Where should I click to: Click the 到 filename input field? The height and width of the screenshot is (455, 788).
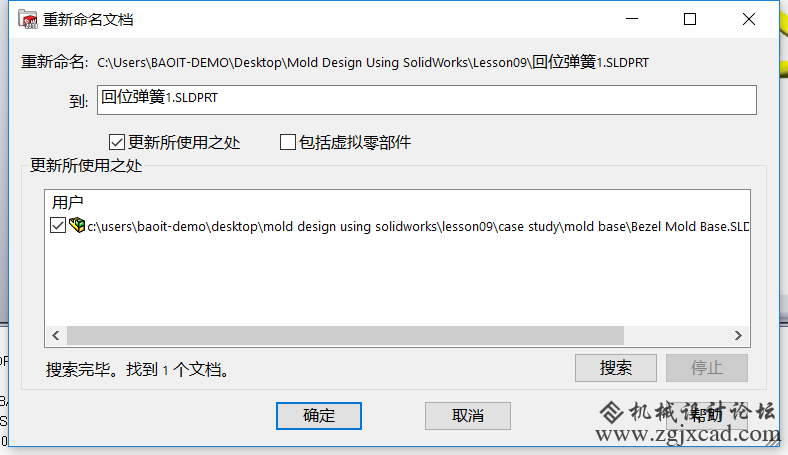click(427, 100)
